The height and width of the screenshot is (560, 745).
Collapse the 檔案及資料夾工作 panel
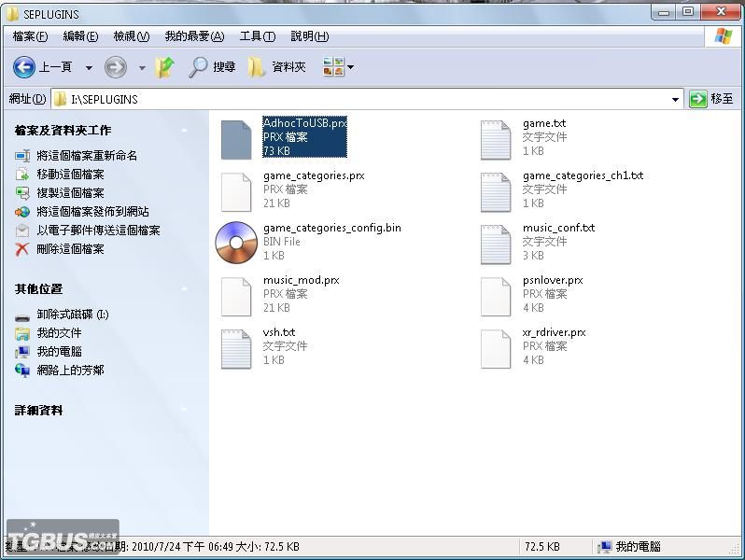[x=184, y=130]
